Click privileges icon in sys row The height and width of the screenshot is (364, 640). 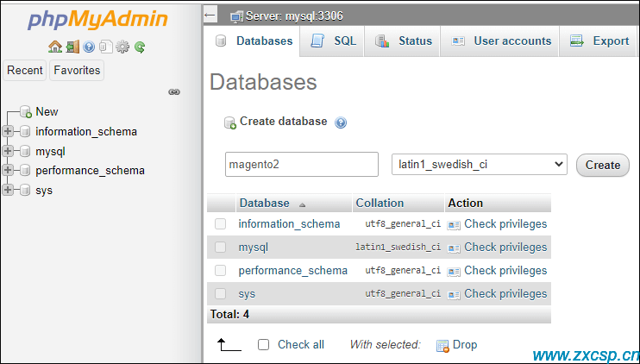(454, 295)
